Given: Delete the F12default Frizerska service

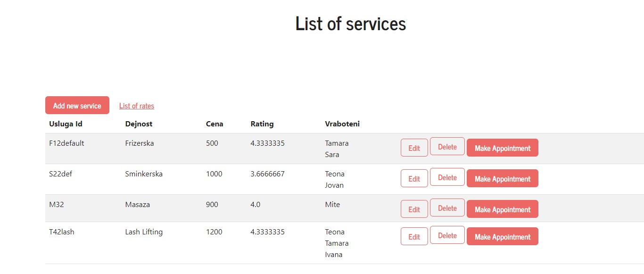Looking at the screenshot, I should (x=447, y=147).
